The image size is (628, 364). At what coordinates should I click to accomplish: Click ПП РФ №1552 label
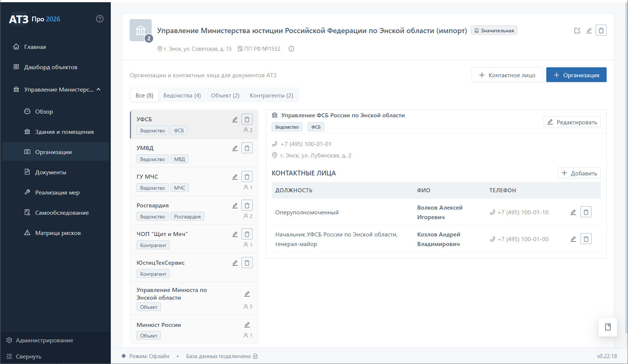click(262, 49)
